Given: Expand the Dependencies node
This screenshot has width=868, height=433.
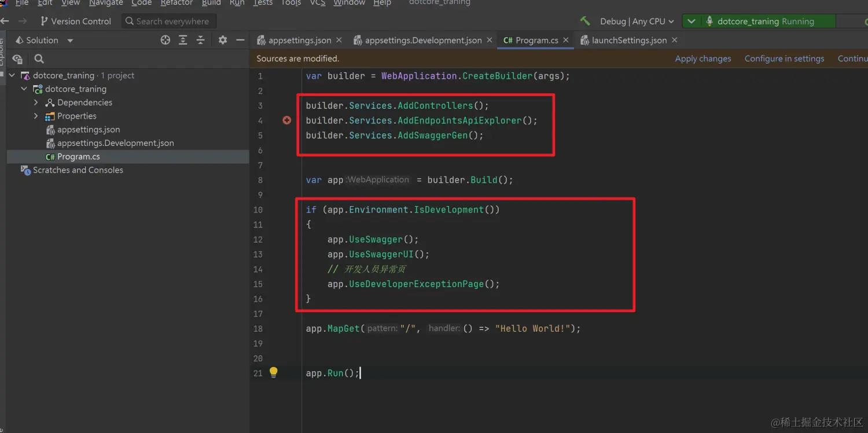Looking at the screenshot, I should tap(36, 102).
